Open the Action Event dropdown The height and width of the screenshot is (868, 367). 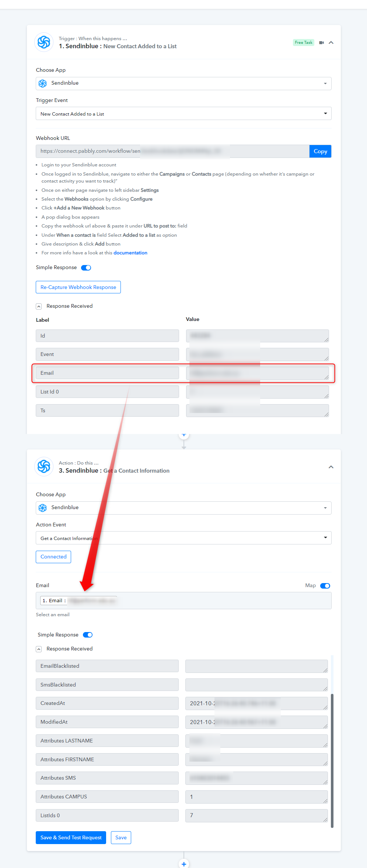tap(183, 538)
